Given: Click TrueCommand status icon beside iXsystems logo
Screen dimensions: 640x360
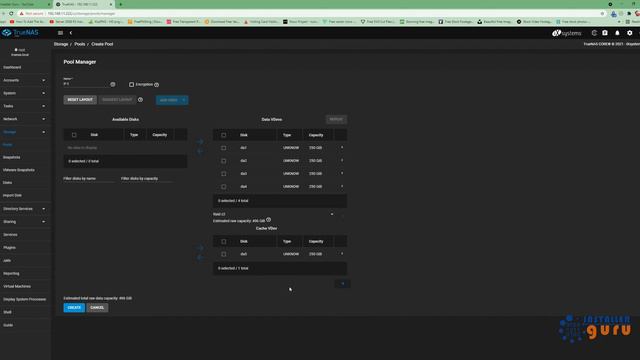Looking at the screenshot, I should (594, 33).
